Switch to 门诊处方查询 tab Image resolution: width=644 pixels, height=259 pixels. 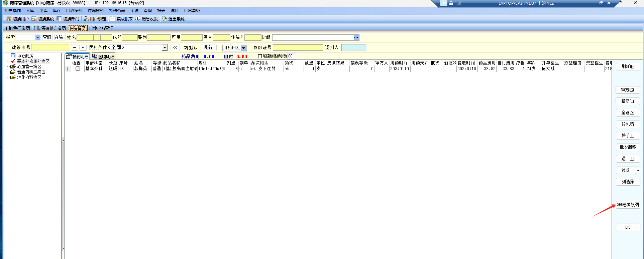[x=101, y=28]
